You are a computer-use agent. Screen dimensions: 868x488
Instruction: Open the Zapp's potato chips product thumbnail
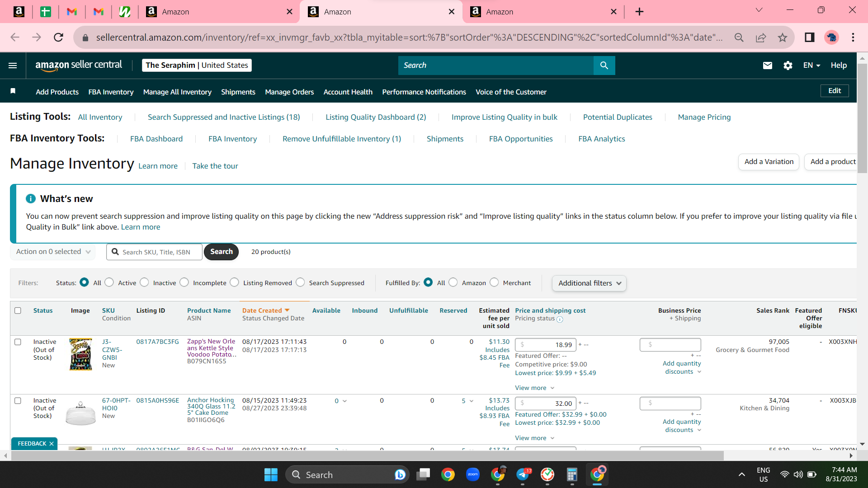tap(80, 354)
